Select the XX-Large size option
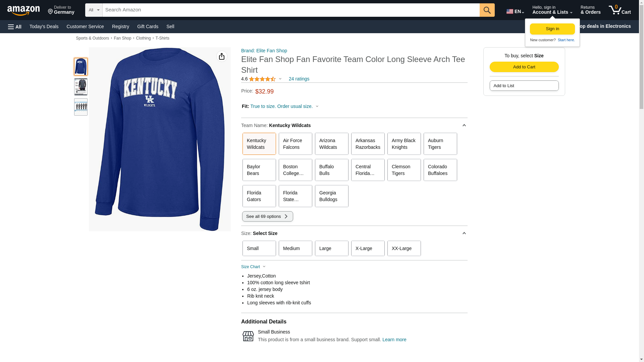644x362 pixels. pos(404,248)
